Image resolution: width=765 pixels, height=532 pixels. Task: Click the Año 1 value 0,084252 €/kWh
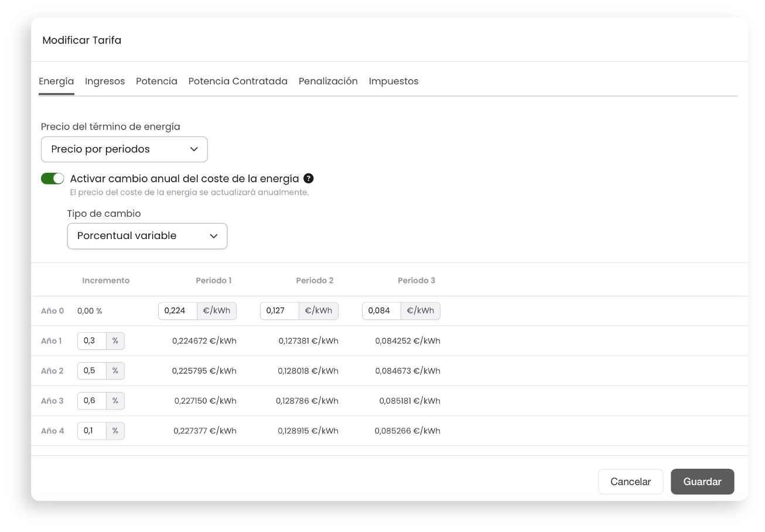[x=408, y=341]
